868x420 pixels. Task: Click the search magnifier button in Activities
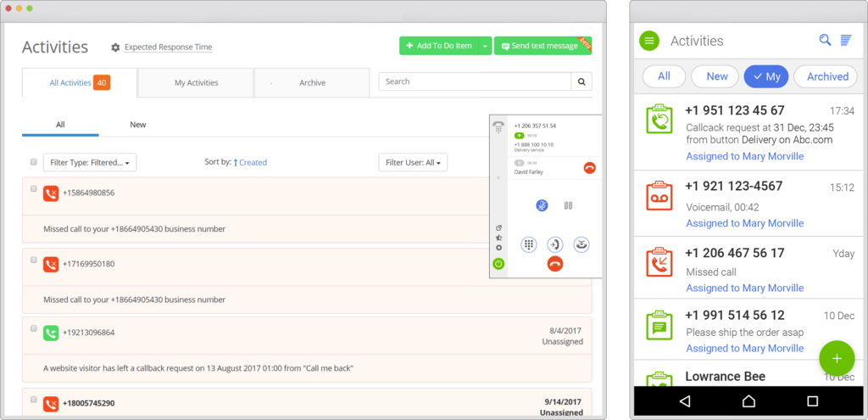pyautogui.click(x=581, y=81)
